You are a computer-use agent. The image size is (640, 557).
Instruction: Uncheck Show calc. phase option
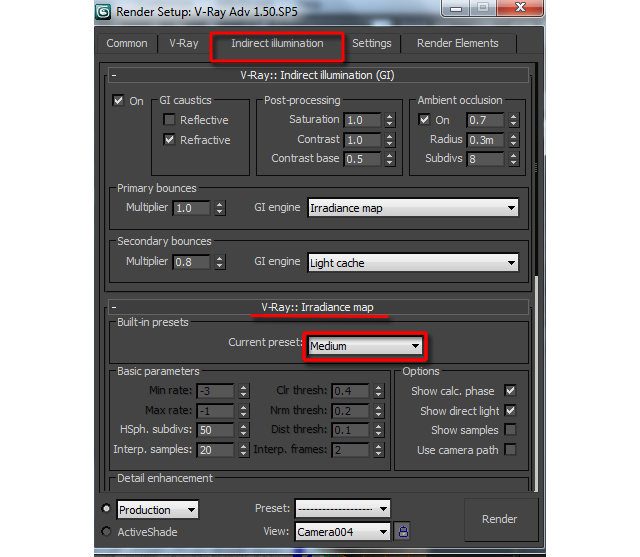coord(510,391)
